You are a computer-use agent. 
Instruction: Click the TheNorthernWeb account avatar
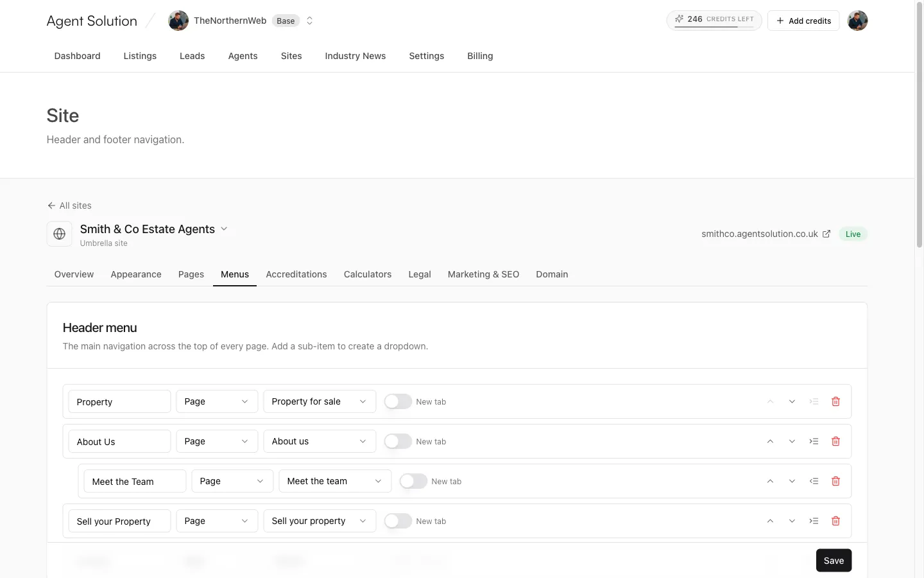178,21
